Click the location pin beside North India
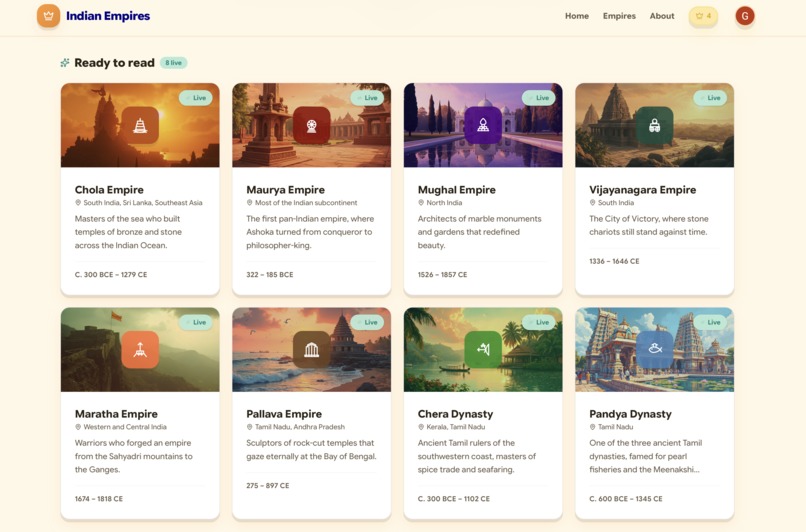The height and width of the screenshot is (532, 806). pos(421,203)
